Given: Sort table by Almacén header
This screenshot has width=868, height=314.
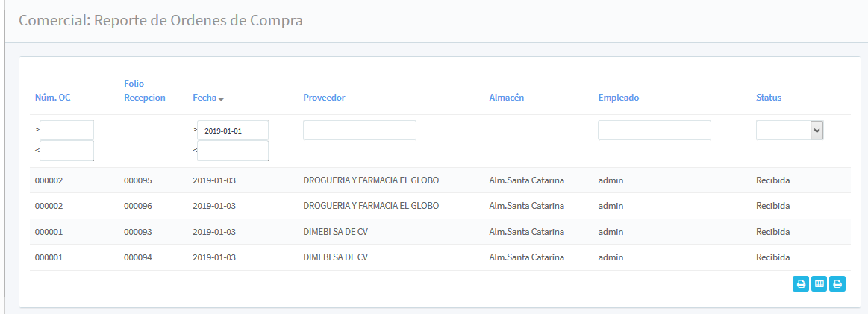Looking at the screenshot, I should pos(506,98).
